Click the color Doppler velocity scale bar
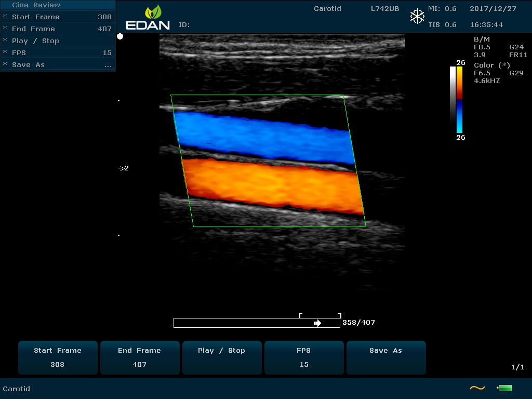This screenshot has width=532, height=399. [459, 100]
